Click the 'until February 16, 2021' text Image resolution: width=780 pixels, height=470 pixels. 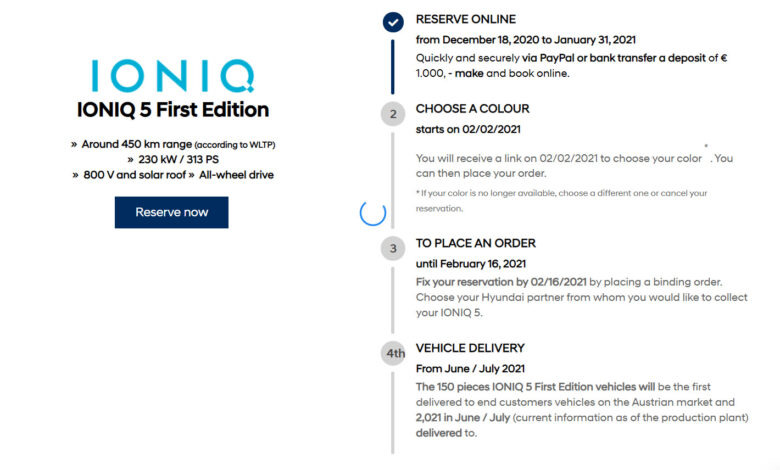470,264
